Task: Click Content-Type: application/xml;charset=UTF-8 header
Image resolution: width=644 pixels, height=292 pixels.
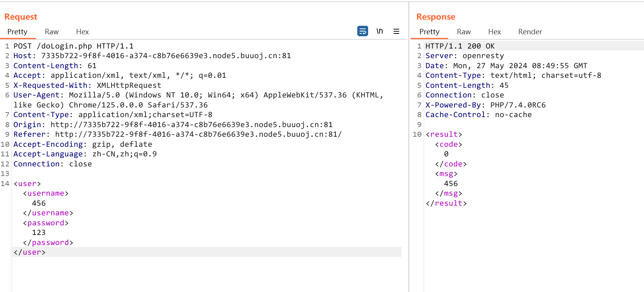Action: (x=113, y=114)
